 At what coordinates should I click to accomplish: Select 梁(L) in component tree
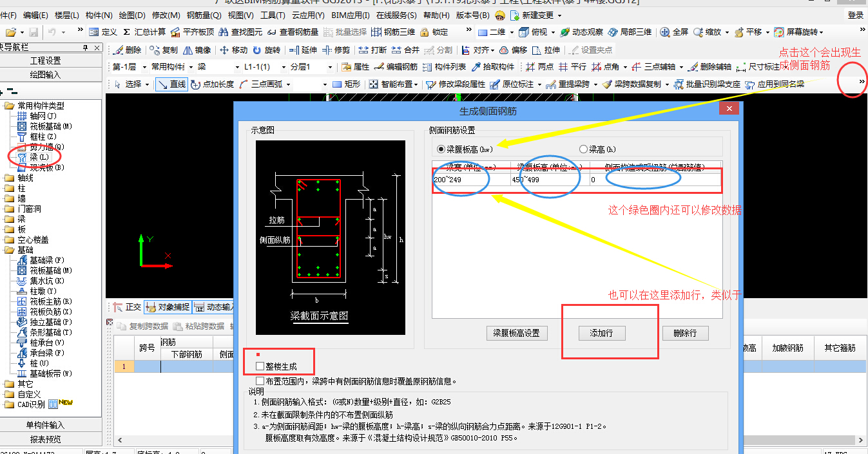click(39, 157)
